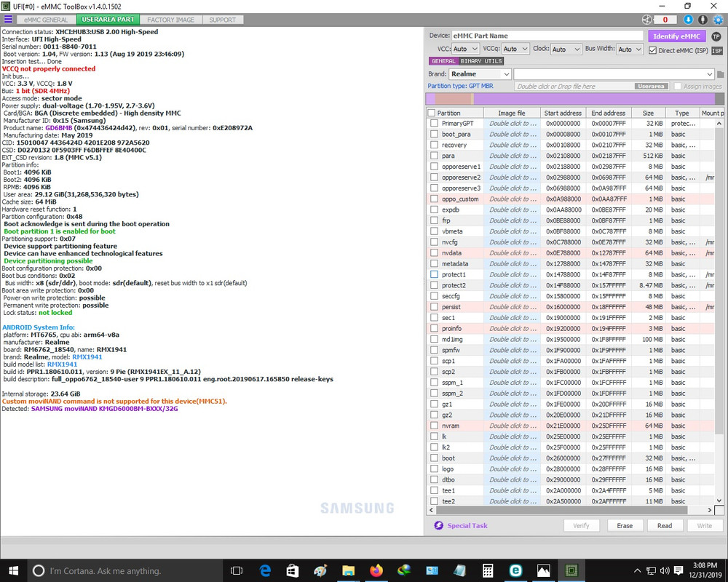Switch to the eMMC GENERAL tab
728x582 pixels.
(46, 20)
